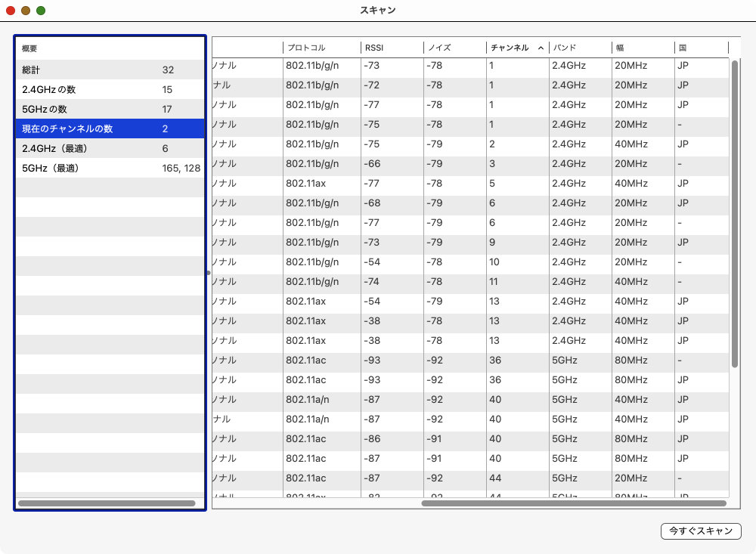Click the 幅 column header

[643, 48]
